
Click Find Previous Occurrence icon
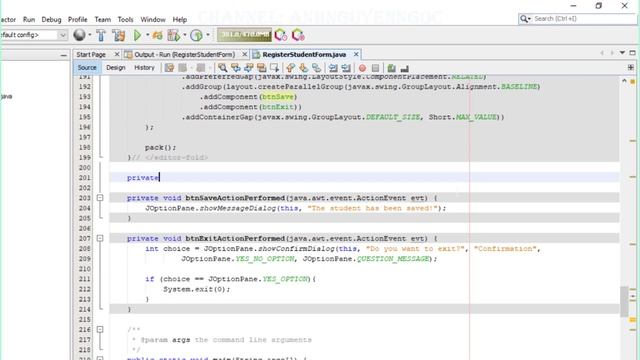pyautogui.click(x=236, y=68)
